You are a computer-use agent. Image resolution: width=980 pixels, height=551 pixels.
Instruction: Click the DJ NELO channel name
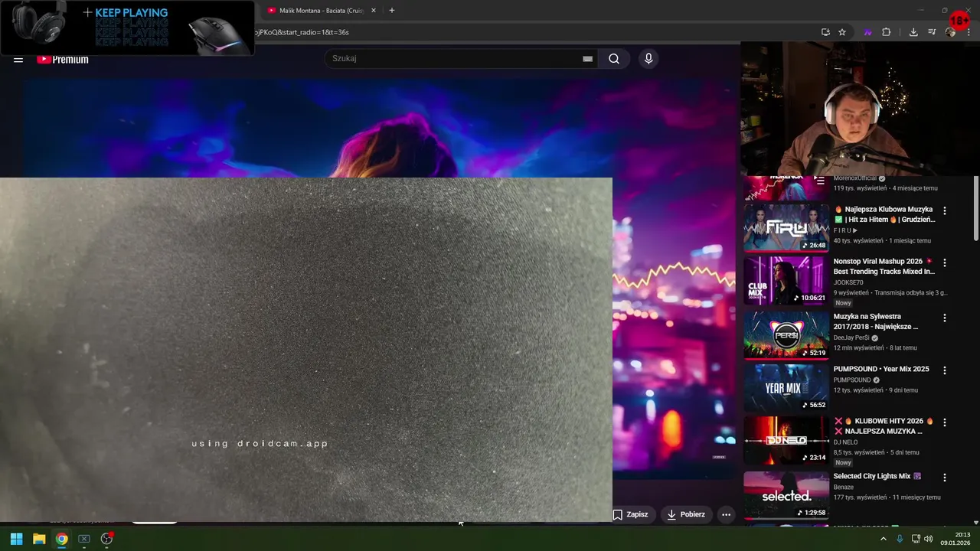(x=845, y=442)
